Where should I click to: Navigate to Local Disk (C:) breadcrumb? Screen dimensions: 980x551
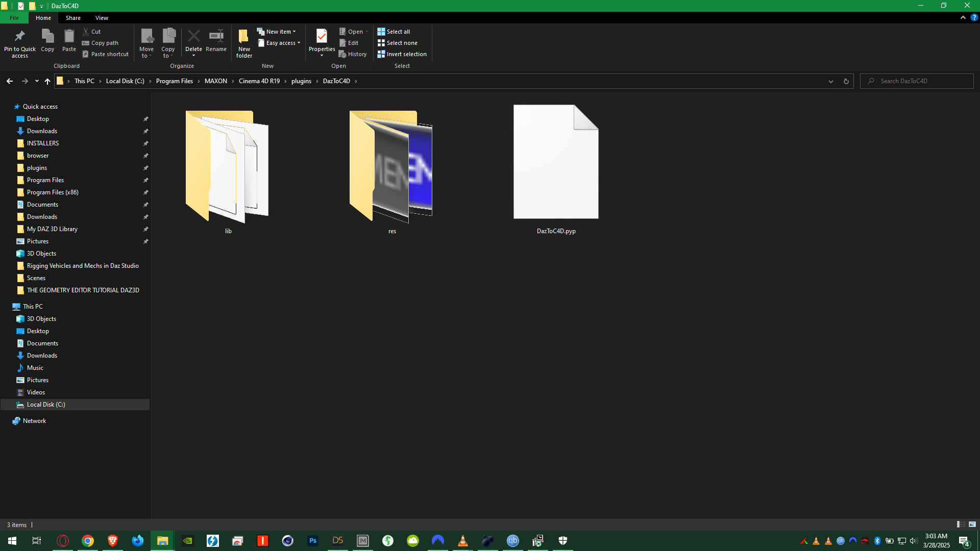pyautogui.click(x=125, y=81)
